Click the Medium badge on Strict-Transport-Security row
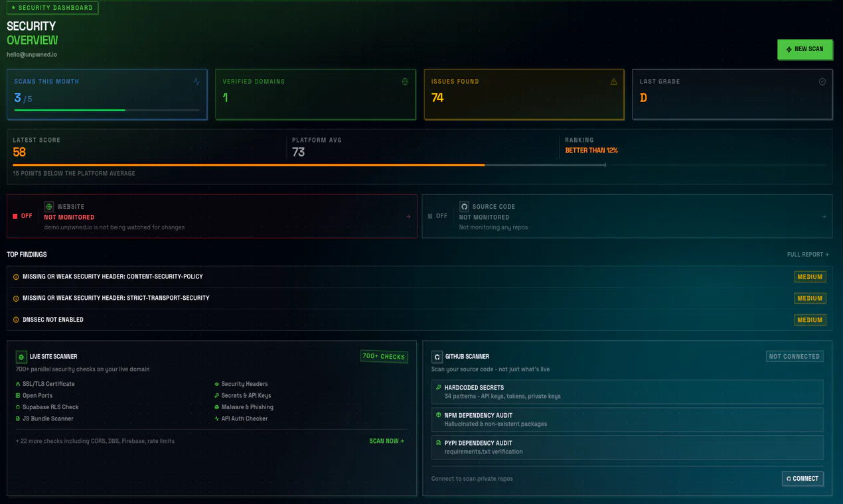Screen dimensions: 843x504 [x=810, y=298]
